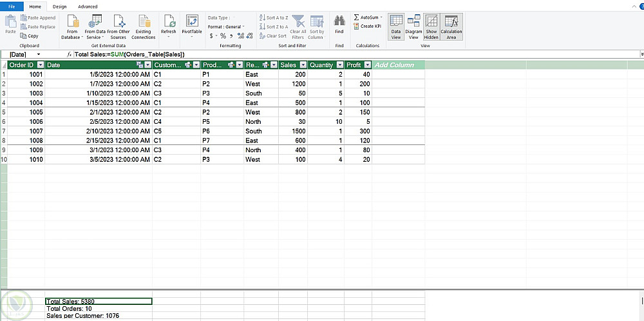
Task: Click the fx insert function icon
Action: pyautogui.click(x=70, y=54)
